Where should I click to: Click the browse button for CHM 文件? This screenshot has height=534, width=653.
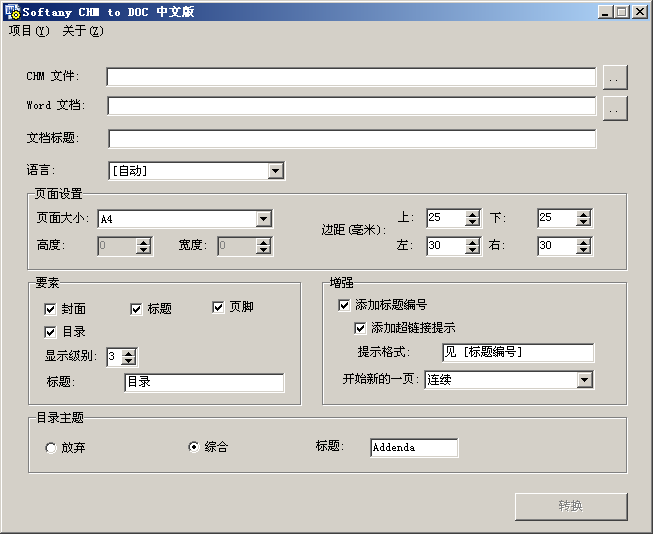(615, 77)
